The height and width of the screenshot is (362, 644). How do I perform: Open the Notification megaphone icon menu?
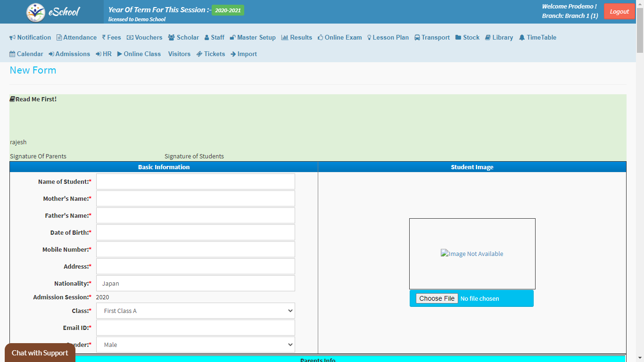click(x=13, y=38)
